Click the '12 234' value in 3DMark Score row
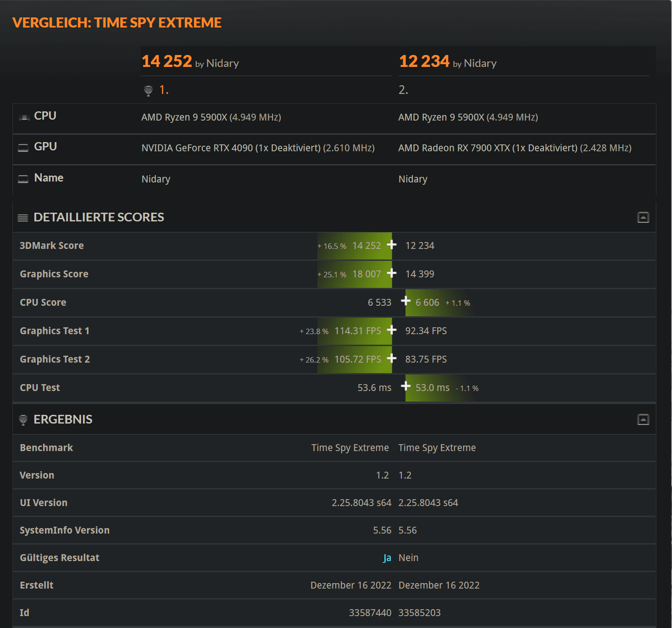Screen dimensions: 672x628 420,246
